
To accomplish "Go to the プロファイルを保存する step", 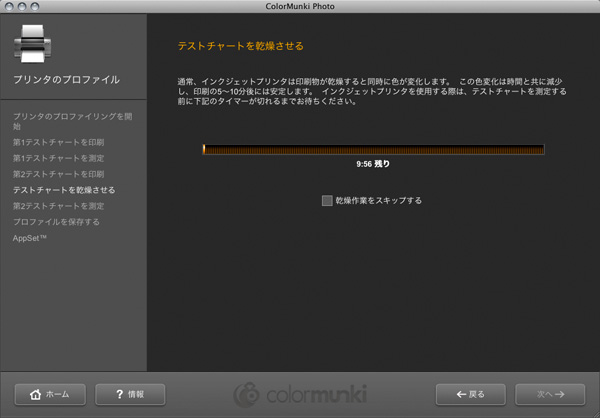I will (56, 222).
